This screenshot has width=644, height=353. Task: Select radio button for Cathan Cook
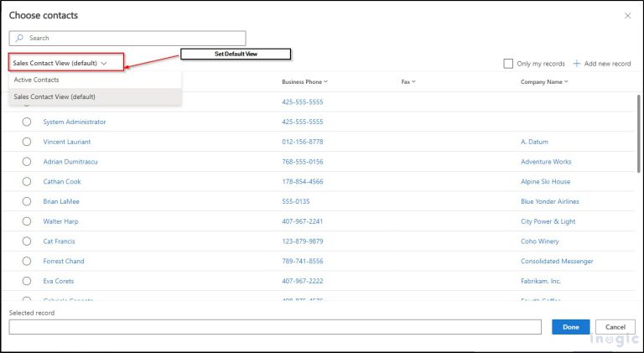pos(27,181)
